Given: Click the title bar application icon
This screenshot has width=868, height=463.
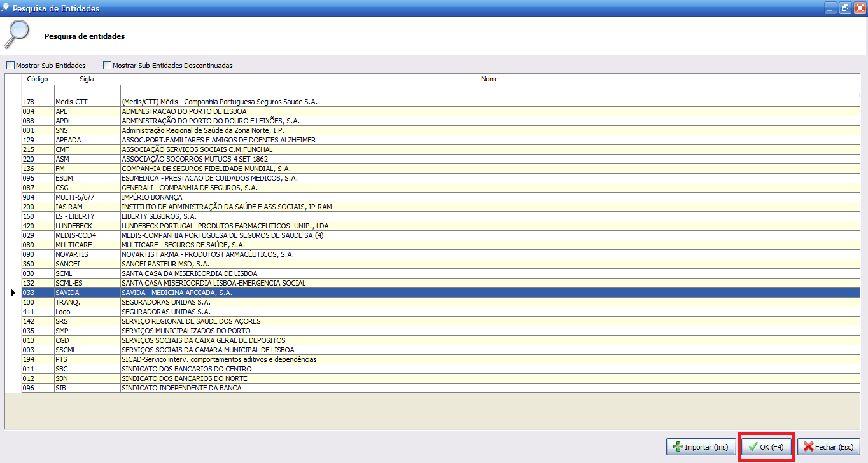Looking at the screenshot, I should 6,8.
